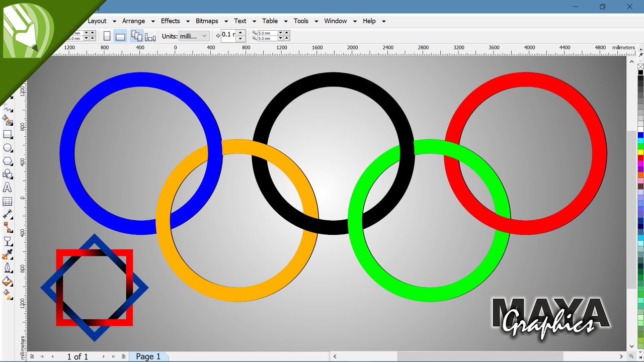Screen dimensions: 644x362
Task: Open the Arrange menu
Action: pyautogui.click(x=133, y=21)
